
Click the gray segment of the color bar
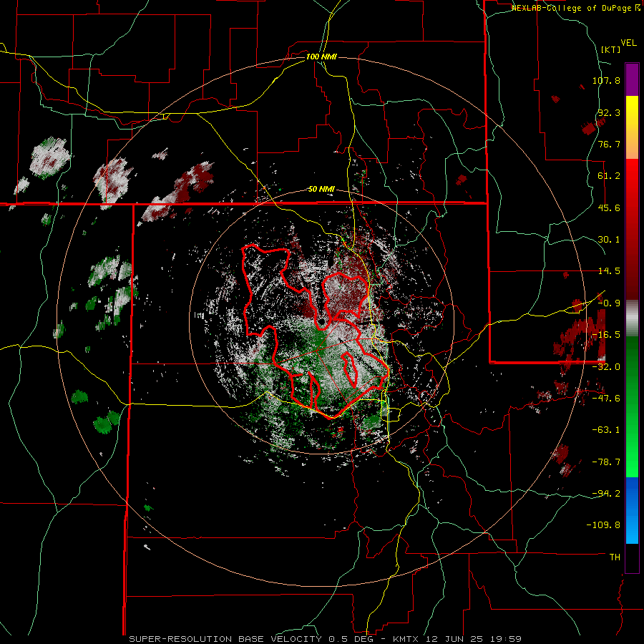pyautogui.click(x=632, y=318)
